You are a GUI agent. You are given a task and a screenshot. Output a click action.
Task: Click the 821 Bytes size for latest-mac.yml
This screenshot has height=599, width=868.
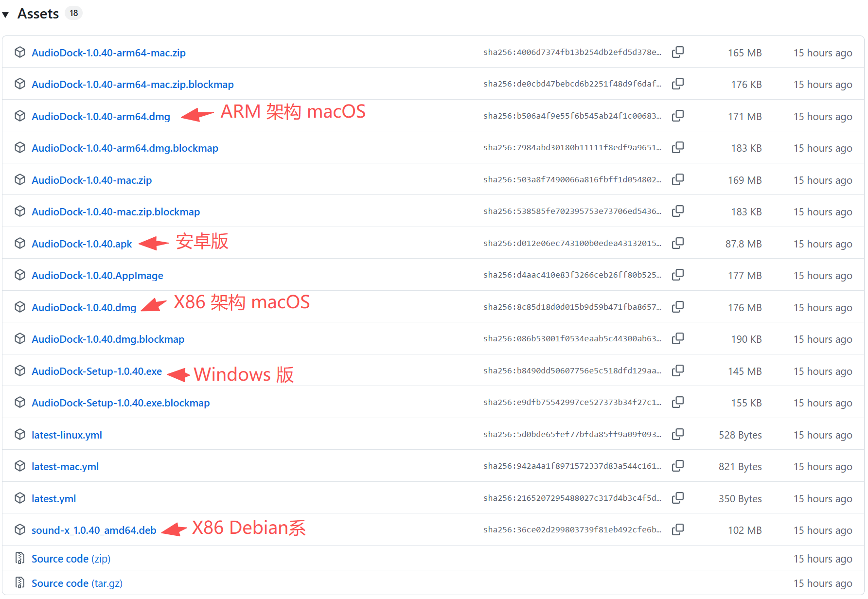tap(740, 467)
